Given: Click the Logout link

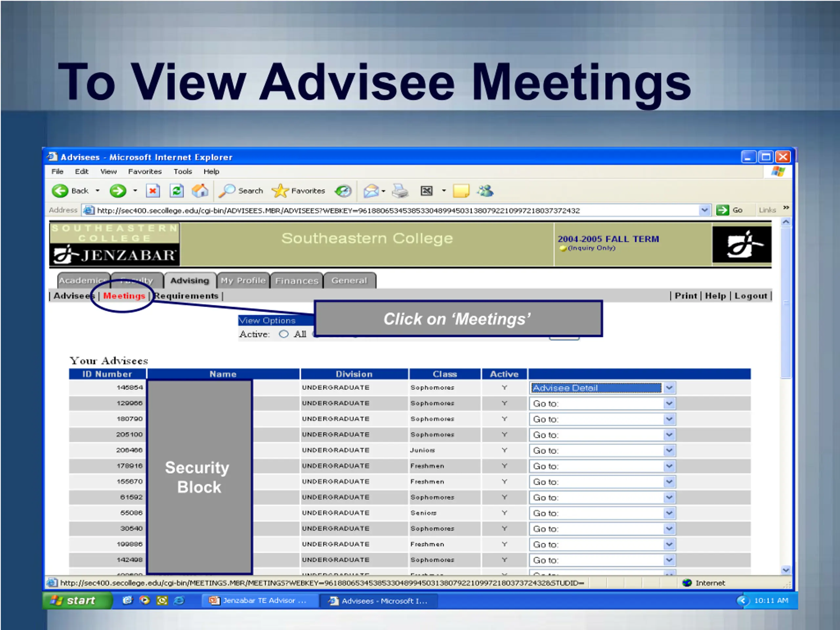Looking at the screenshot, I should coord(751,296).
